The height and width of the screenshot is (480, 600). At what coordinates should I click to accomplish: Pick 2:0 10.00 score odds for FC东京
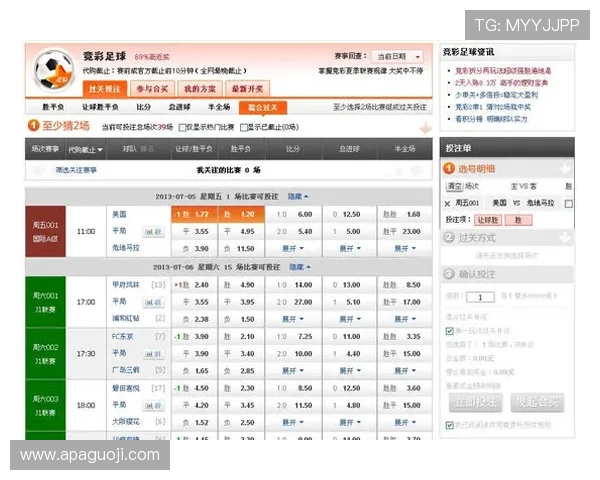tap(293, 354)
